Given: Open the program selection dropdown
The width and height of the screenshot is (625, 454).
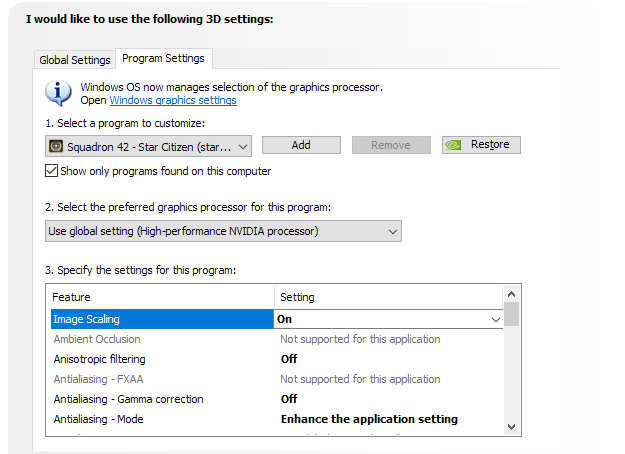Looking at the screenshot, I should (149, 146).
